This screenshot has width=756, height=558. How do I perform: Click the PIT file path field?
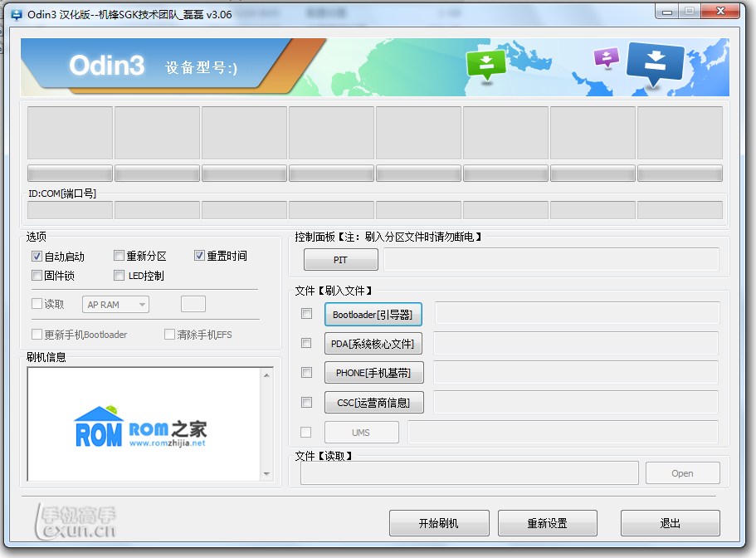pos(551,259)
